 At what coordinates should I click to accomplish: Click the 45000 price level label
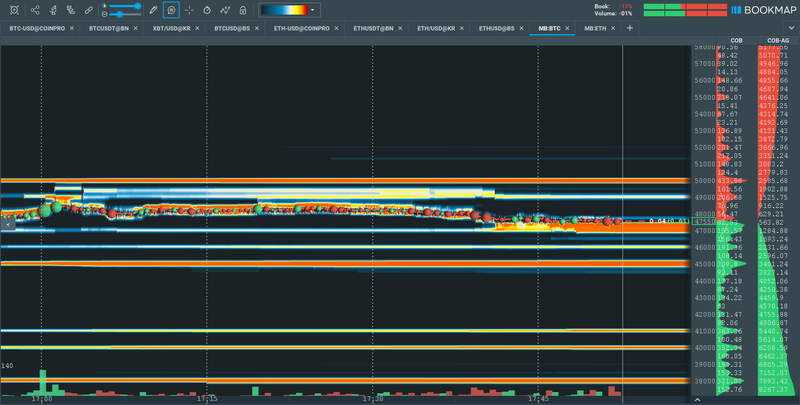pos(705,264)
